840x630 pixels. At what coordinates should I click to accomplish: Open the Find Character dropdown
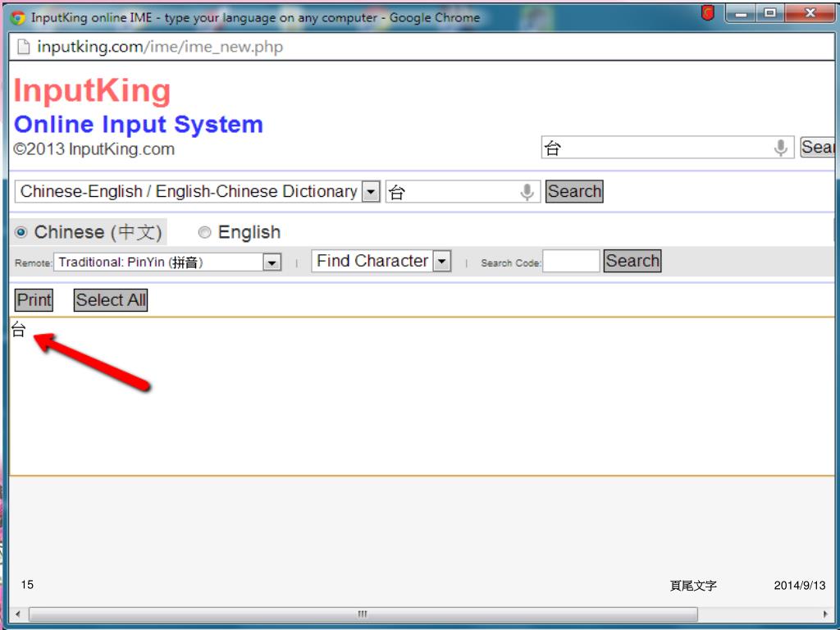coord(442,262)
